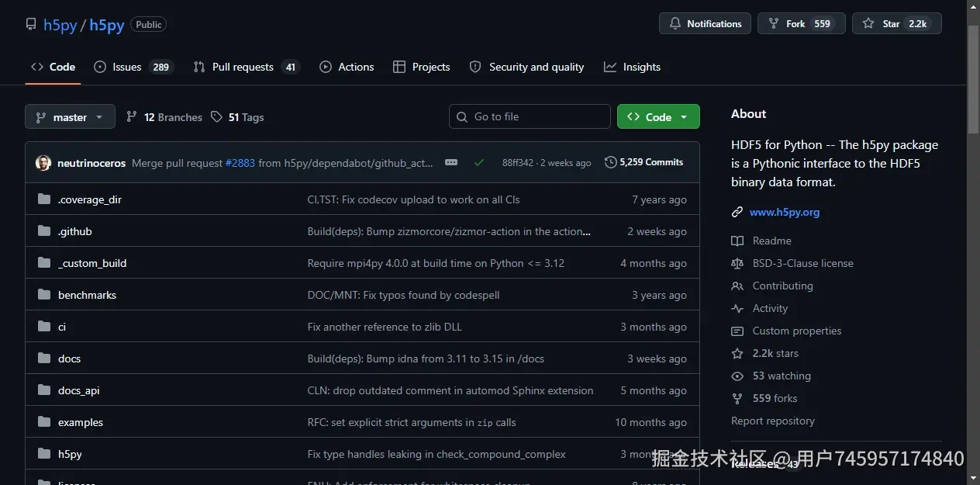Image resolution: width=980 pixels, height=485 pixels.
Task: Open commit 'Require mpi4py 4.0.0 at build time'
Action: (436, 263)
